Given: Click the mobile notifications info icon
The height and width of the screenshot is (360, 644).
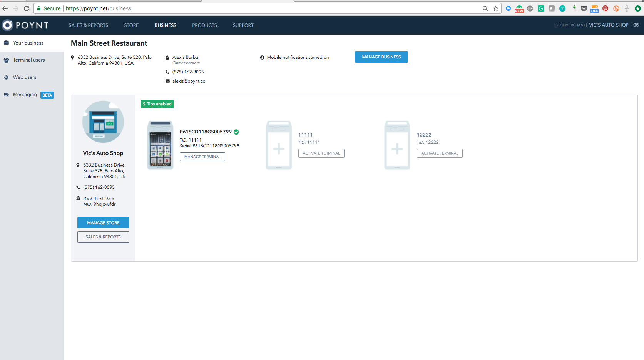Looking at the screenshot, I should (262, 57).
